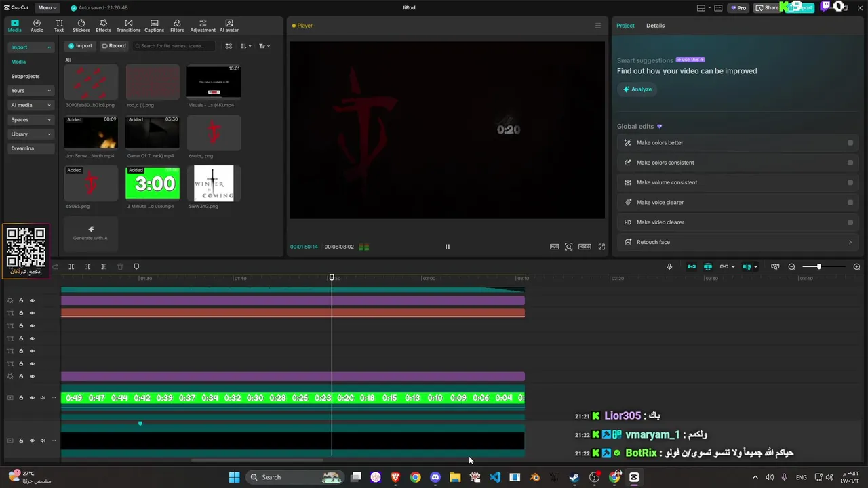Open the Player panel hamburger menu

597,26
